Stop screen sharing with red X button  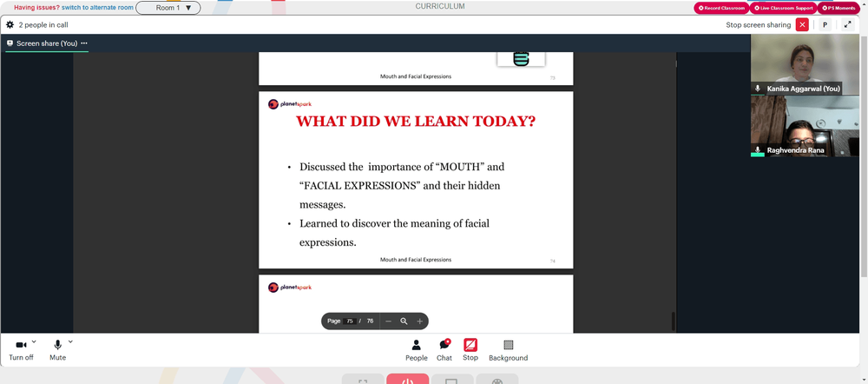pyautogui.click(x=802, y=25)
